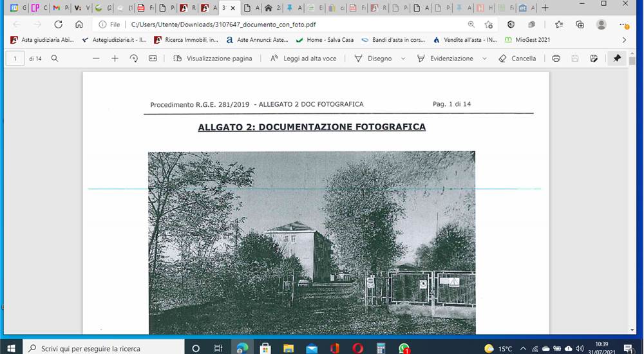Rotate the PDF page
Screen dimensions: 644x354
[x=133, y=59]
